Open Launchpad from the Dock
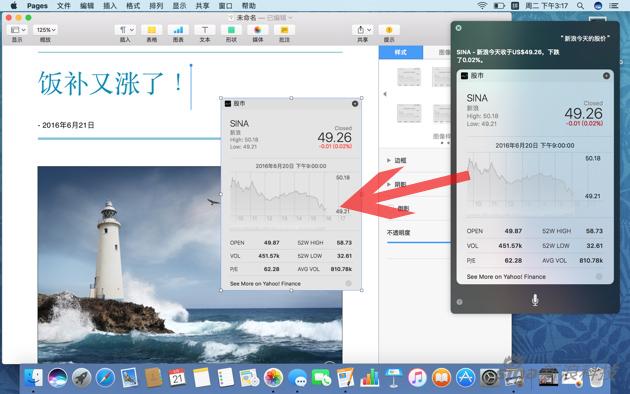The height and width of the screenshot is (394, 630). pyautogui.click(x=82, y=378)
